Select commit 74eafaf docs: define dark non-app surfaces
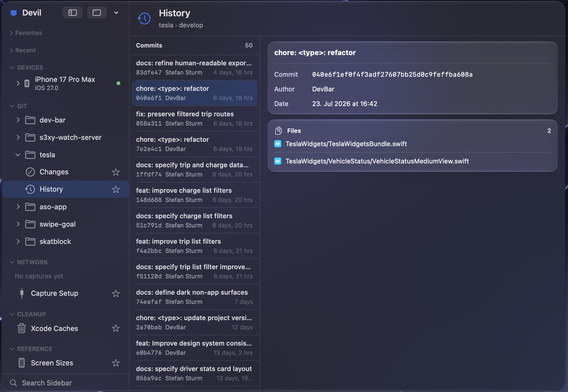Image resolution: width=568 pixels, height=392 pixels. (x=195, y=297)
